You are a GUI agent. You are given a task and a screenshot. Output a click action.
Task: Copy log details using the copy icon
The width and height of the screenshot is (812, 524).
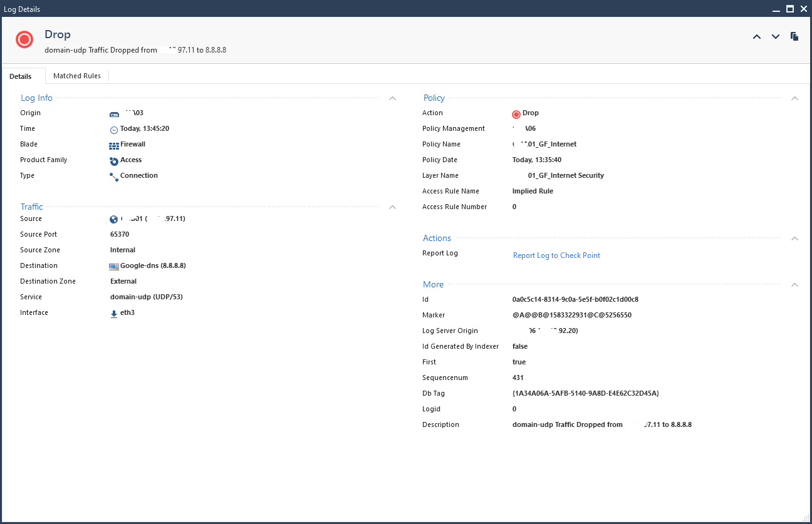tap(794, 36)
